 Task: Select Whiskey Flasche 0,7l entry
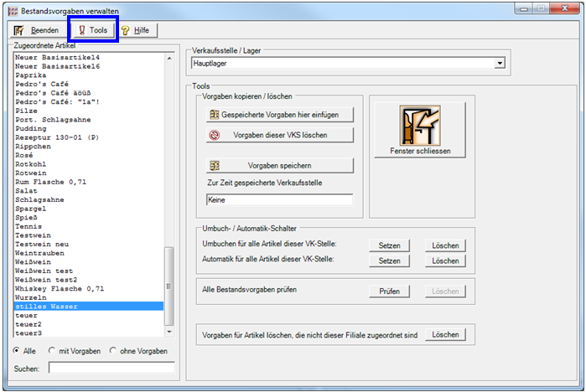[x=89, y=289]
